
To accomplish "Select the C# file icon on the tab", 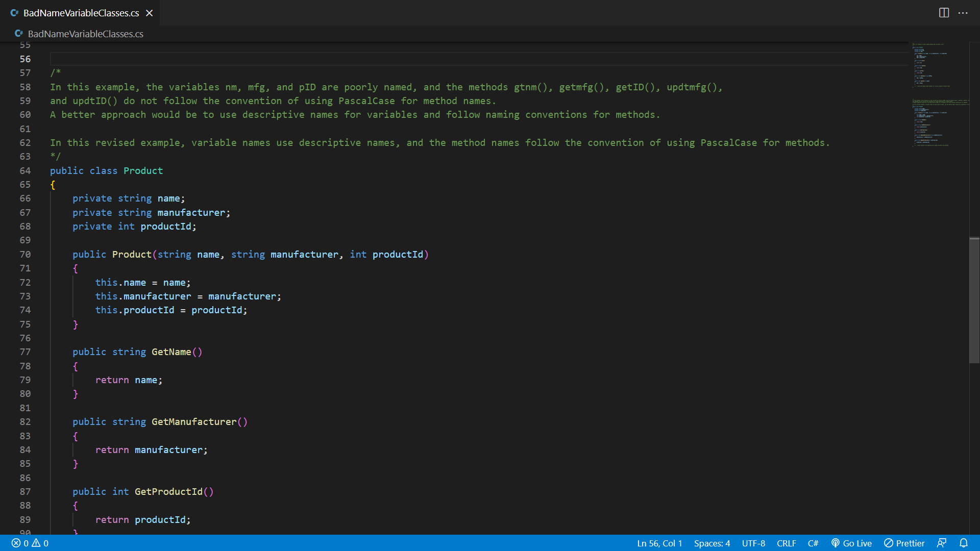I will [x=14, y=13].
